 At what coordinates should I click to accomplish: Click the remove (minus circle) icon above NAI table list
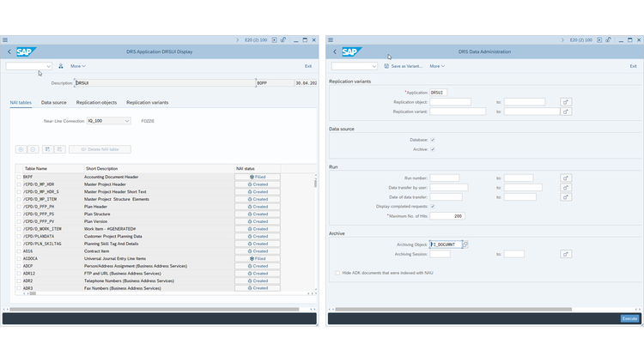click(x=33, y=149)
